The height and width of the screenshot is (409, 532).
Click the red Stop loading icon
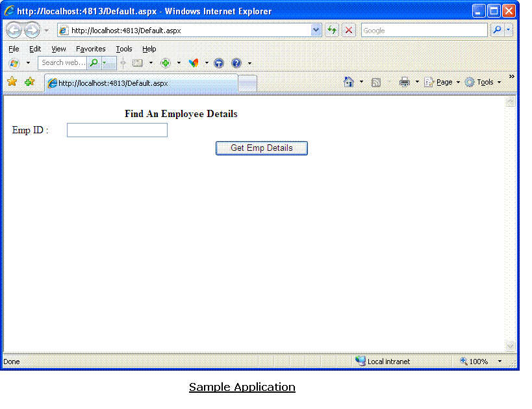[349, 30]
